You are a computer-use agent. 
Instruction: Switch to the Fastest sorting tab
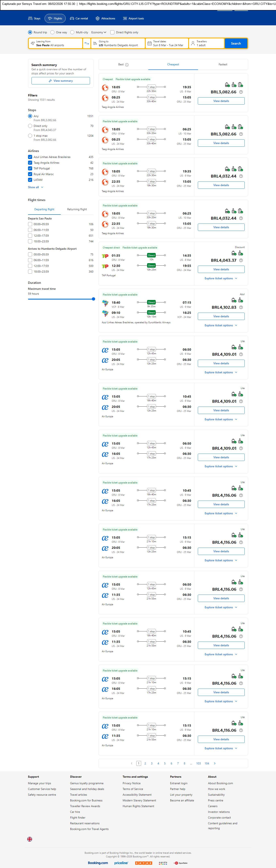(x=223, y=64)
